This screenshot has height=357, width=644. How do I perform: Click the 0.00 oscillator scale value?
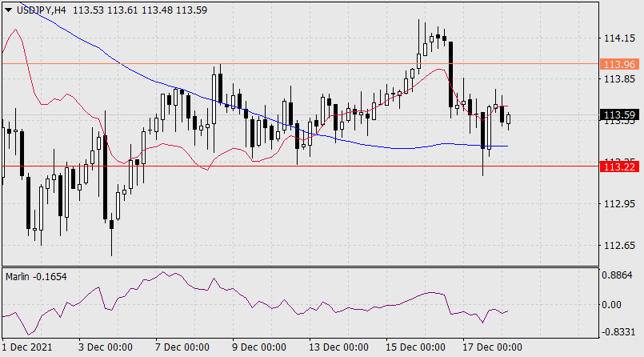(x=611, y=305)
